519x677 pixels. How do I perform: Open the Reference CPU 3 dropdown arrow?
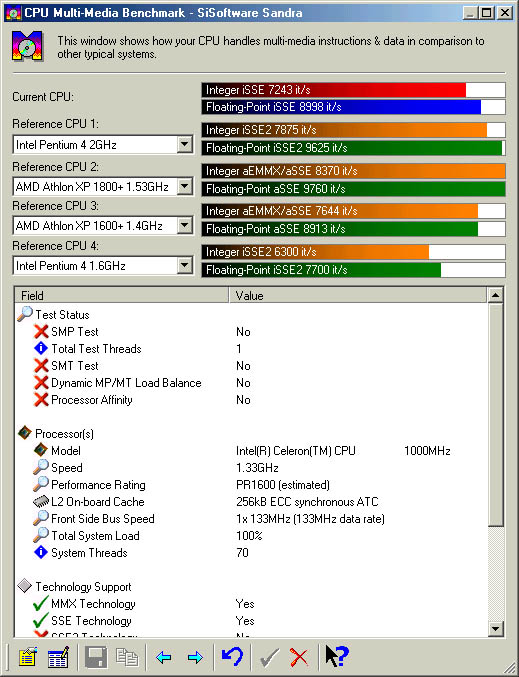pos(184,225)
